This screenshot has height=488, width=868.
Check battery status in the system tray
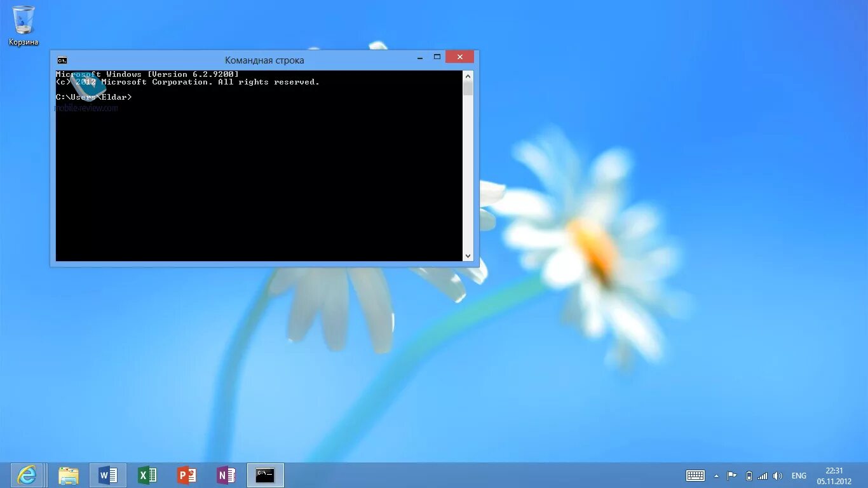[x=749, y=475]
